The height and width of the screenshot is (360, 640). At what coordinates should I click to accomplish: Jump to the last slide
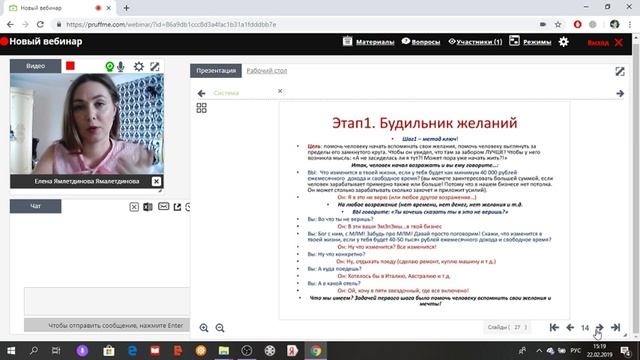click(x=616, y=327)
